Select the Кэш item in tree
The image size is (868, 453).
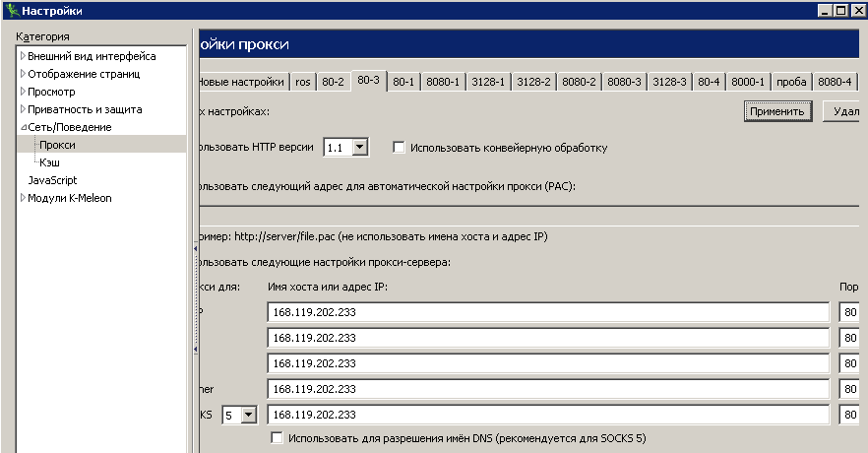(49, 162)
